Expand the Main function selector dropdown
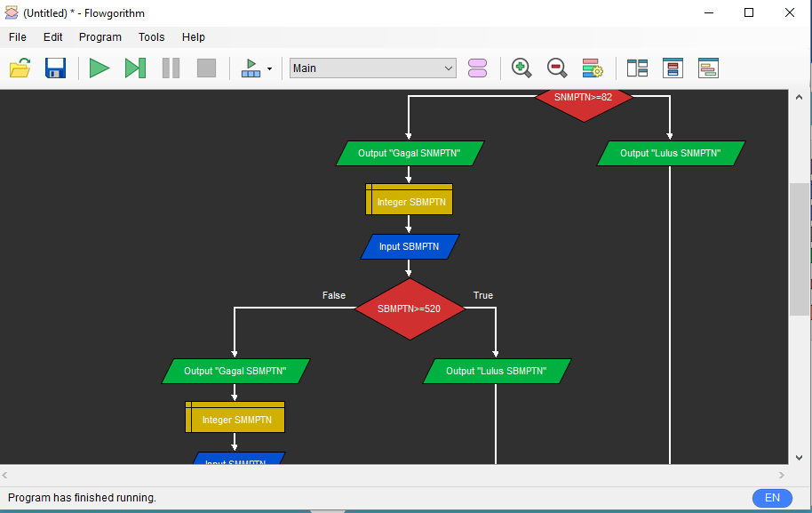The height and width of the screenshot is (513, 812). [448, 68]
